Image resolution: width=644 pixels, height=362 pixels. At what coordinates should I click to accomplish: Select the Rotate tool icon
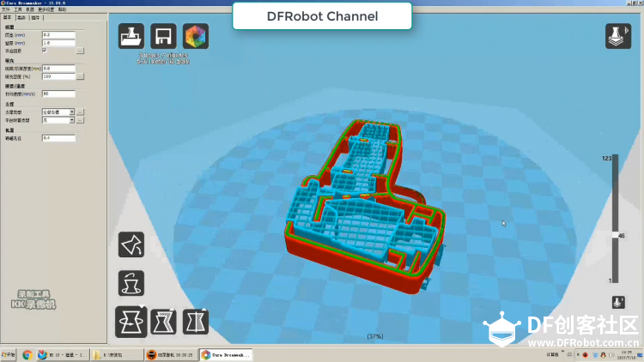coord(131,322)
